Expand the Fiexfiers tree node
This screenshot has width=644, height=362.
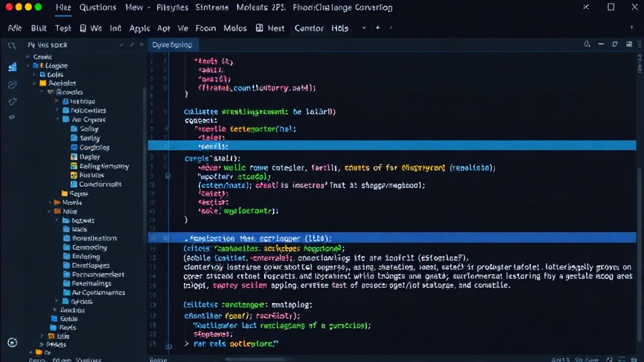click(x=55, y=310)
